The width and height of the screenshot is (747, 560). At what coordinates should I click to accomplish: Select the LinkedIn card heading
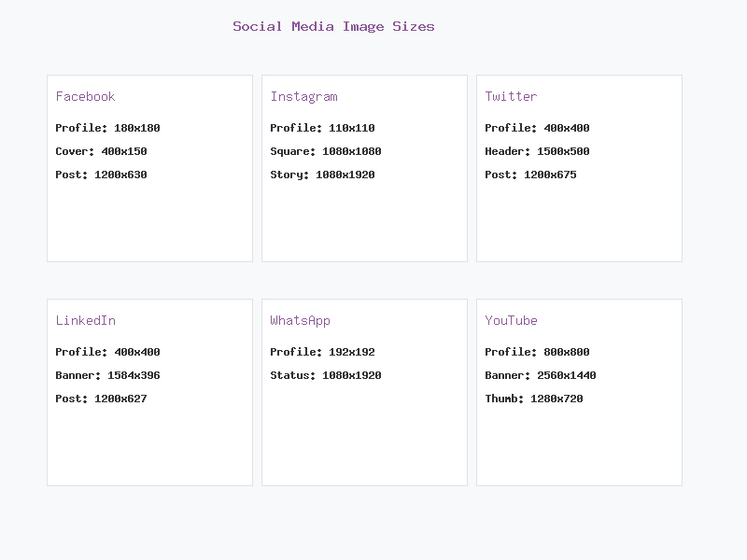pyautogui.click(x=85, y=320)
